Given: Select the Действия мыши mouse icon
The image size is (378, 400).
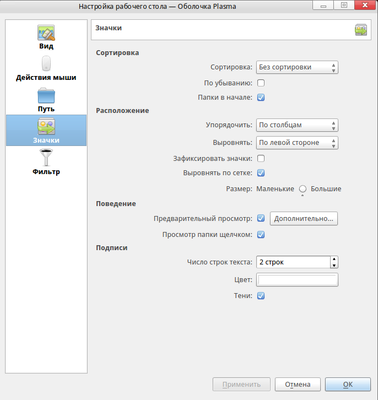Looking at the screenshot, I should [46, 63].
